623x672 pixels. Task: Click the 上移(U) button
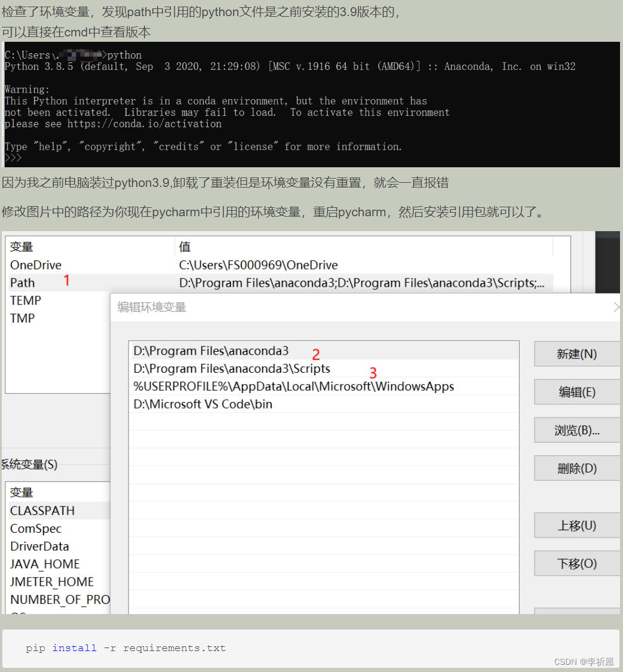click(576, 525)
